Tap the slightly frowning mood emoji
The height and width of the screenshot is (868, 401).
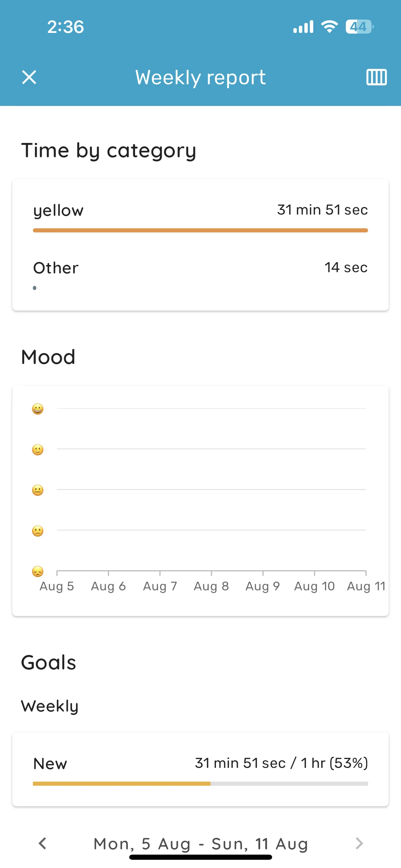[38, 531]
